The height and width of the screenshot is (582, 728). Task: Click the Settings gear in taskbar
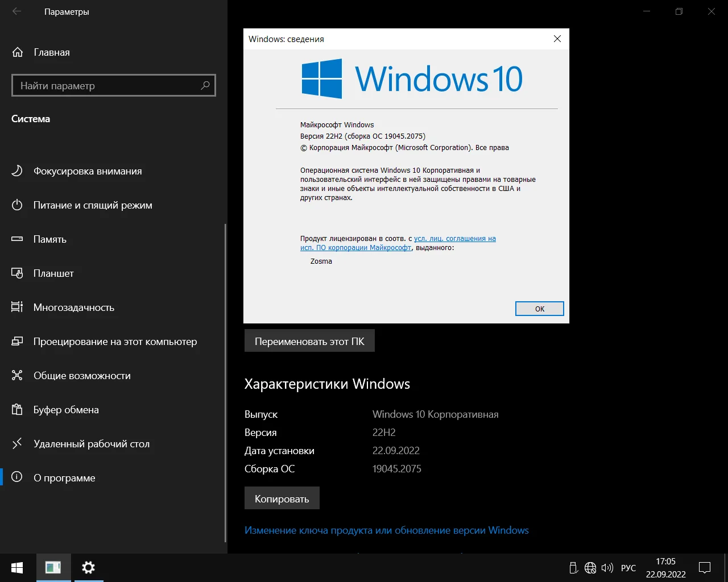point(88,567)
